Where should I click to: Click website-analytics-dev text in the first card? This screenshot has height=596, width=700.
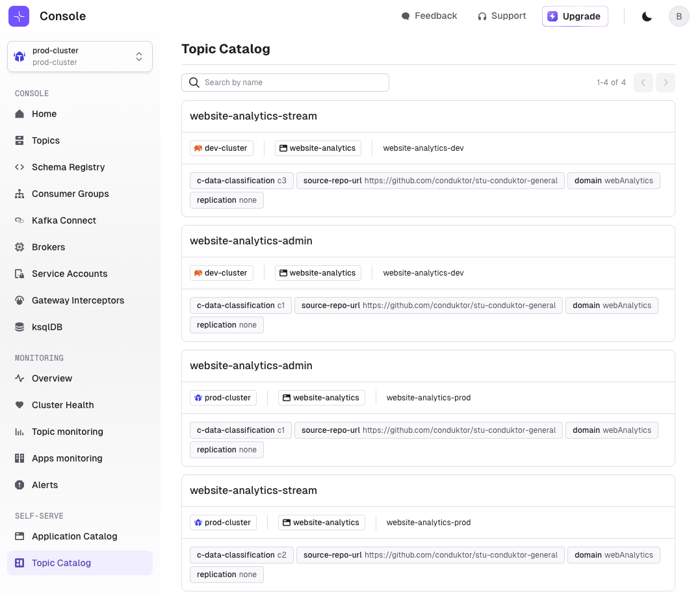(423, 148)
